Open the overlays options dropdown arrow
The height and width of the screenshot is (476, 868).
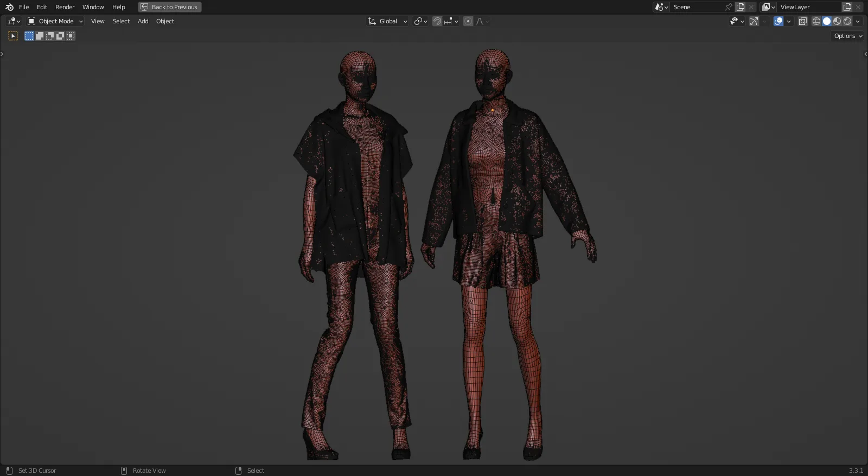789,21
